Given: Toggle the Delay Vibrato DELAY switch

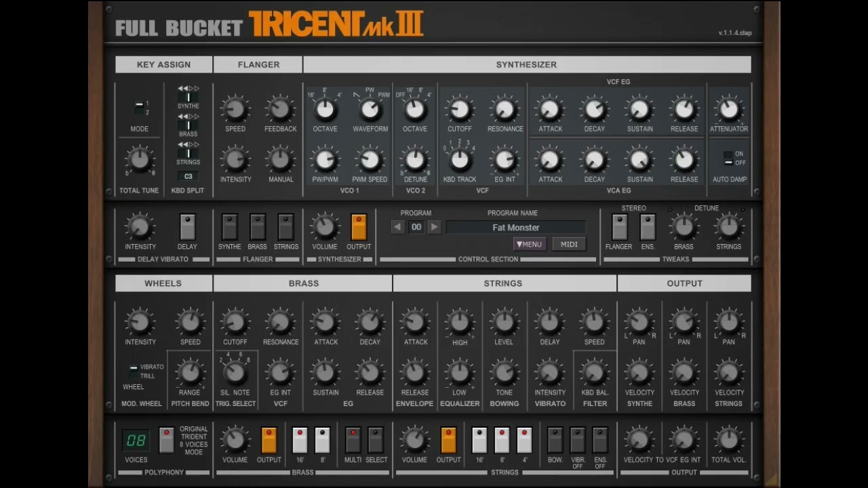Looking at the screenshot, I should pos(187,228).
